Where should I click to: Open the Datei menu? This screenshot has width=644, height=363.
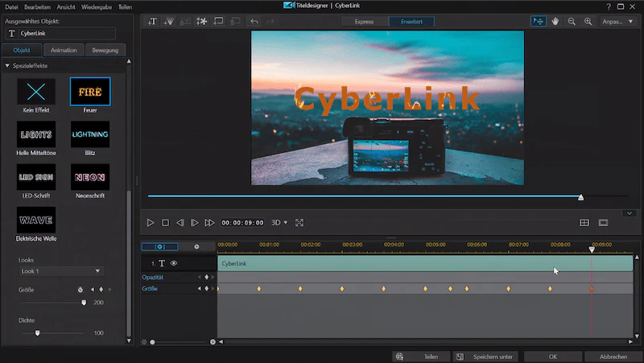tap(11, 7)
